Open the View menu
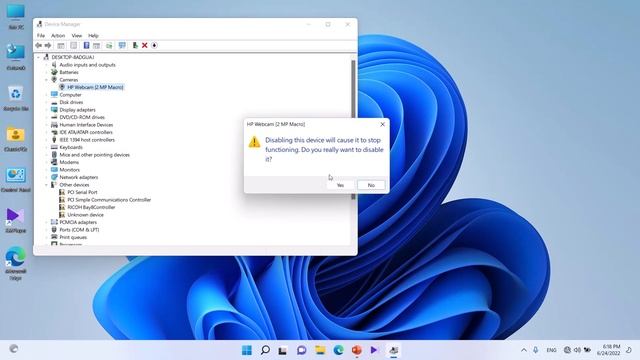Image resolution: width=640 pixels, height=360 pixels. point(77,36)
